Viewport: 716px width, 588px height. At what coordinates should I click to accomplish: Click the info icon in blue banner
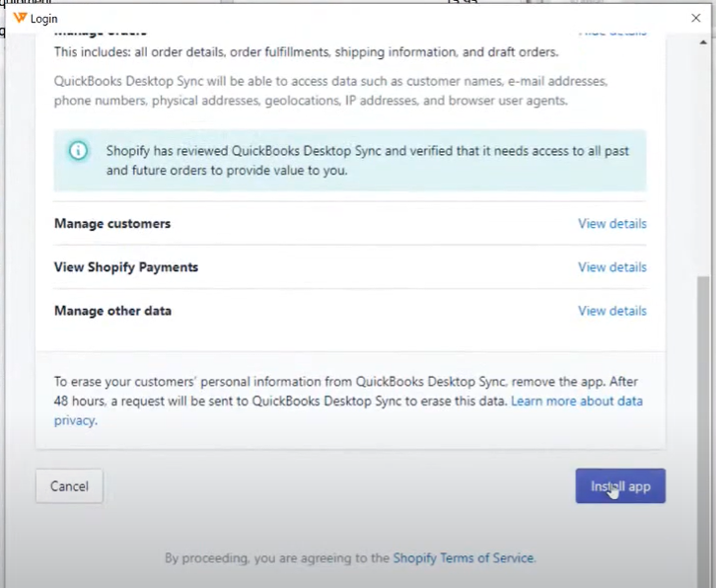point(78,150)
